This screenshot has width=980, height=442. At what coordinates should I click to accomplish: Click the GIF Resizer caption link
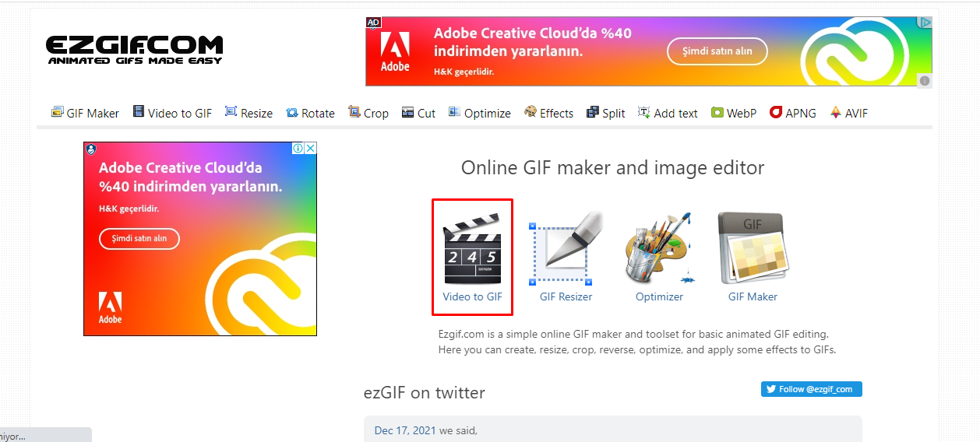point(566,296)
